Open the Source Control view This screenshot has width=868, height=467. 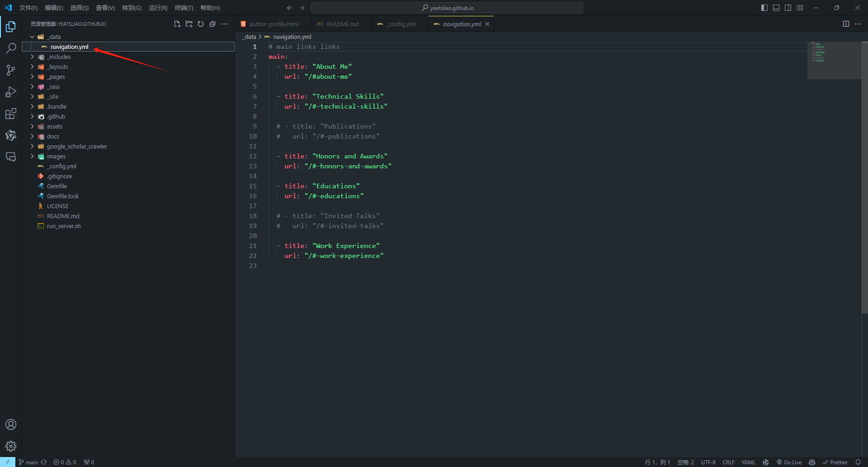11,70
